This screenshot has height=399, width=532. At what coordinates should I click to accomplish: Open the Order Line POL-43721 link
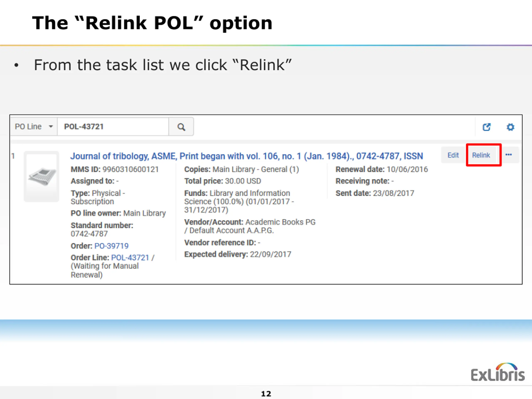(x=130, y=257)
